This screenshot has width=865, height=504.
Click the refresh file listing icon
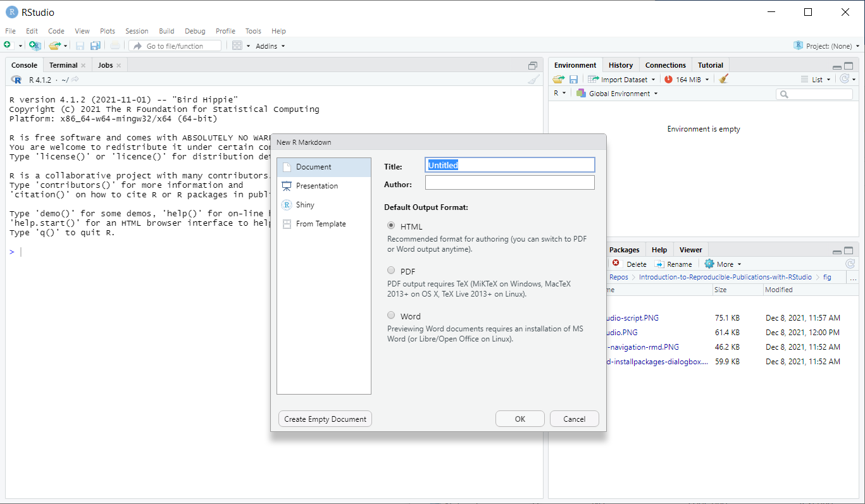tap(850, 264)
